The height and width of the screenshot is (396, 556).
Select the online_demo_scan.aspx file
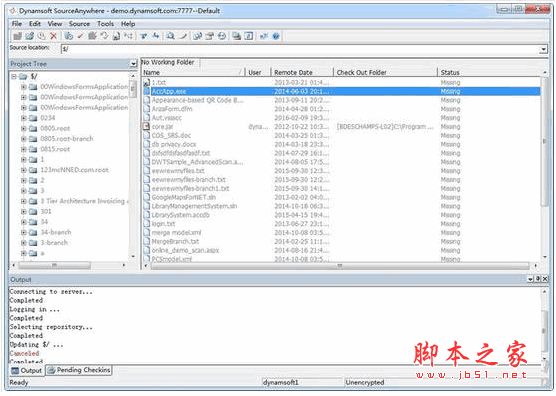coord(185,250)
